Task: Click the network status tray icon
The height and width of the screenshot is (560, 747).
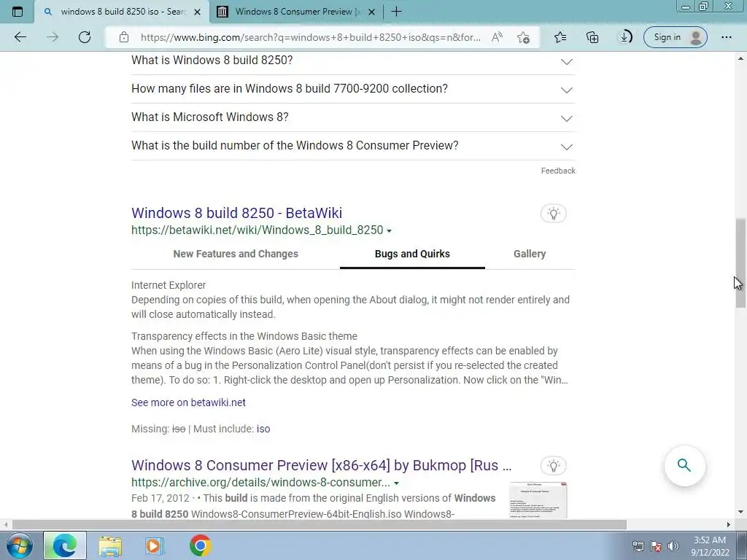Action: click(x=638, y=547)
